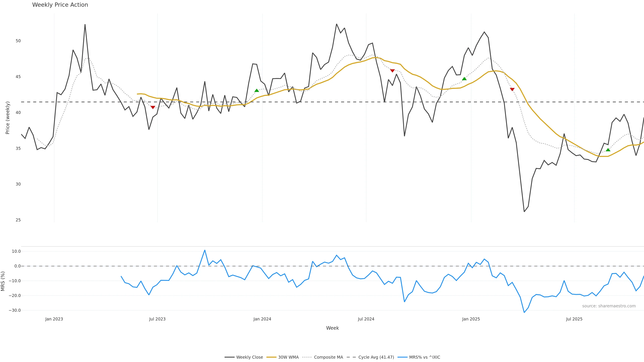This screenshot has height=362, width=644.
Task: Click the Weekly Price Action chart title
Action: click(x=60, y=5)
